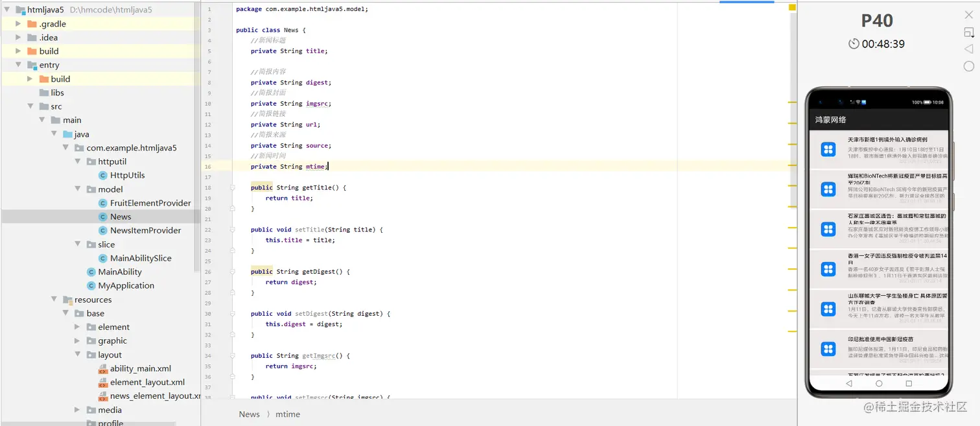Viewport: 980px width, 426px height.
Task: Select the HttpUtils class file icon
Action: click(x=102, y=175)
